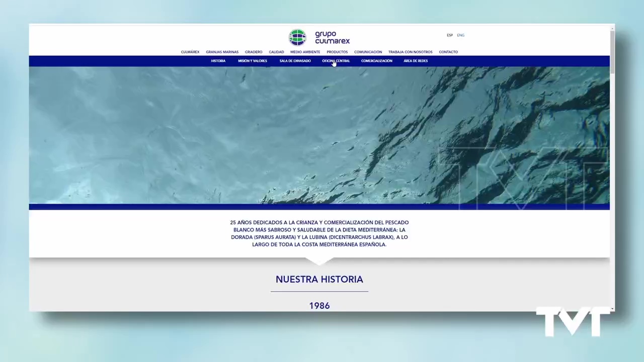Open Área de Redes submenu item
This screenshot has width=644, height=362.
pyautogui.click(x=416, y=61)
